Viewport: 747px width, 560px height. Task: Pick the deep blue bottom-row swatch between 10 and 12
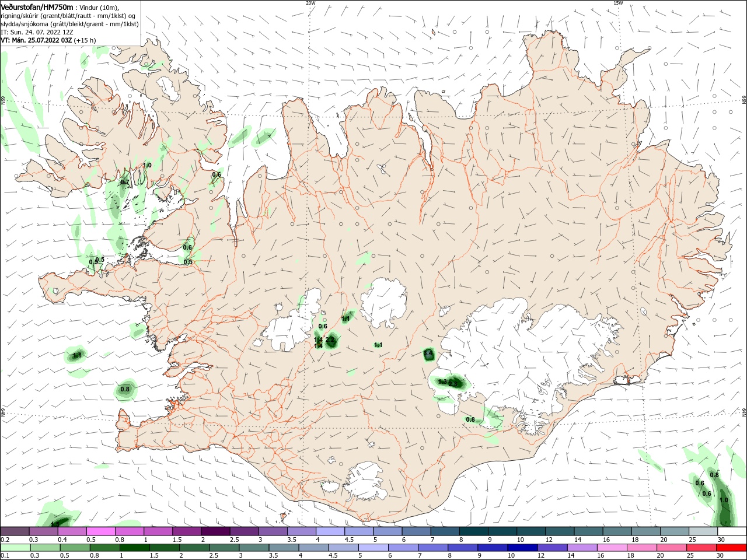coord(522,548)
